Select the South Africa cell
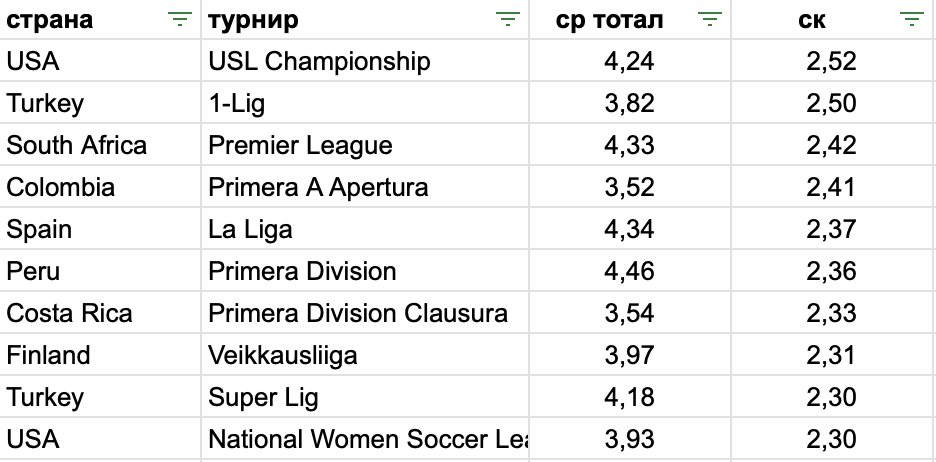The height and width of the screenshot is (462, 936). point(100,145)
